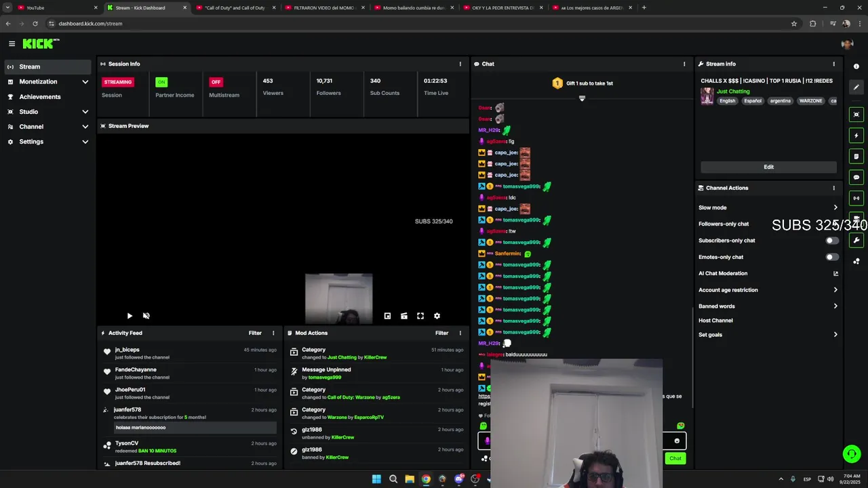Enable picture-in-picture on stream preview
The height and width of the screenshot is (488, 868).
click(x=387, y=316)
